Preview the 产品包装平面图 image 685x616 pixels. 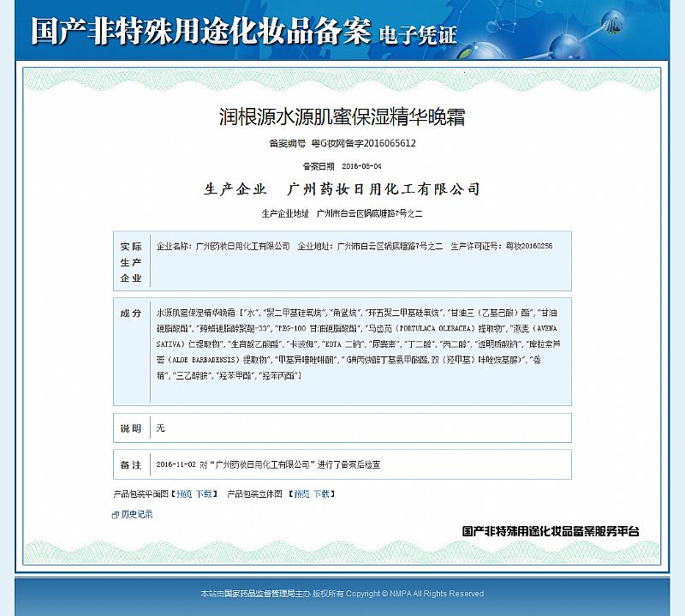point(184,494)
